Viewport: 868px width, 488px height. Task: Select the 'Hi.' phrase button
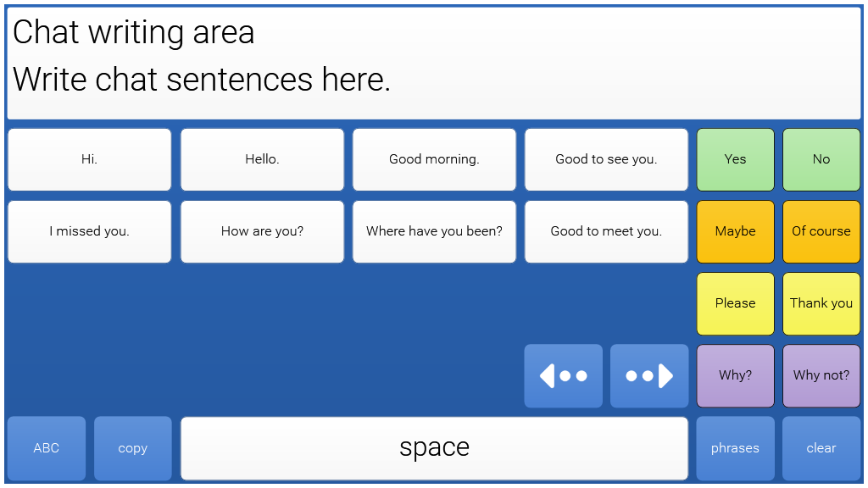pos(89,159)
